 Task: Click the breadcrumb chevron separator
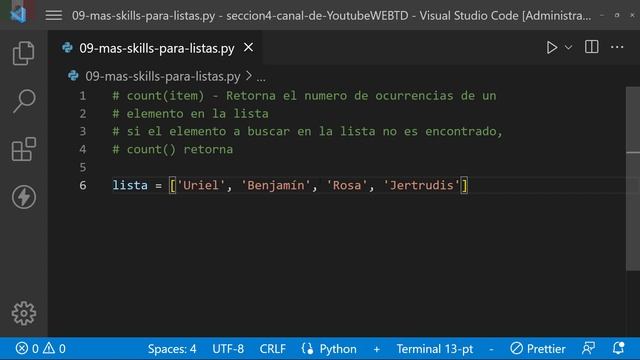(x=248, y=76)
